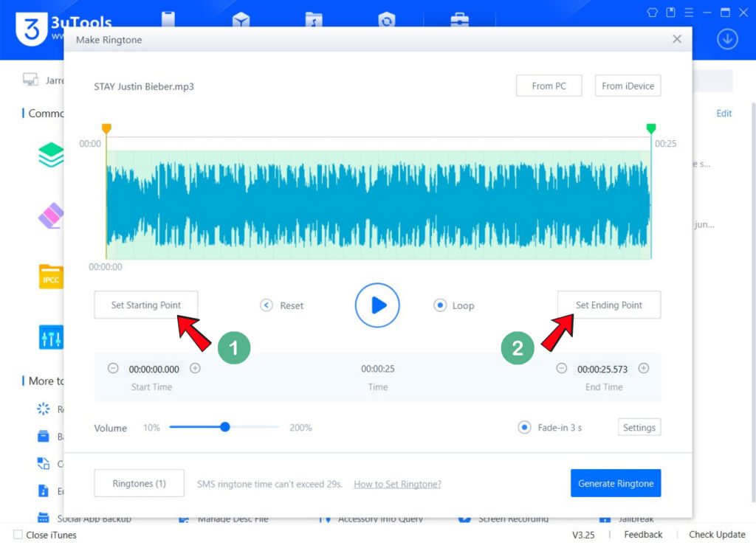Click Check Update in the status bar
Viewport: 756px width, 551px height.
(x=717, y=535)
